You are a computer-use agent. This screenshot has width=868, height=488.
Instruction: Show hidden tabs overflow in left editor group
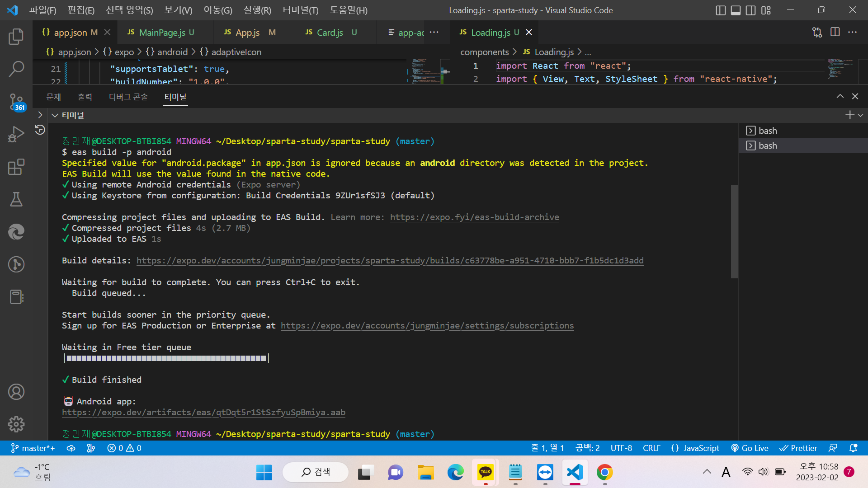434,32
